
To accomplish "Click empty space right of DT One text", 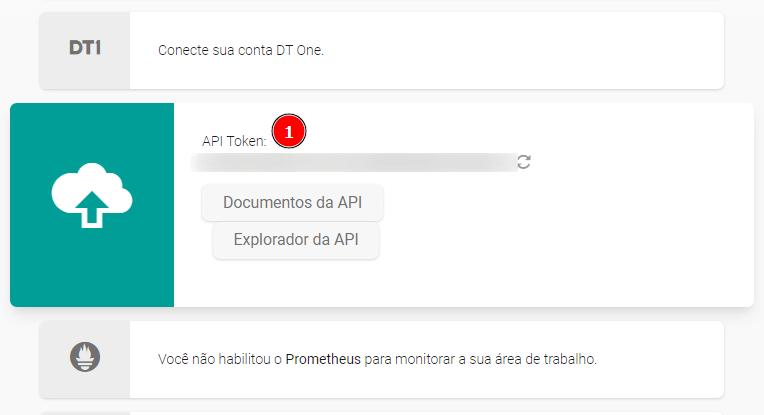I will click(x=520, y=50).
